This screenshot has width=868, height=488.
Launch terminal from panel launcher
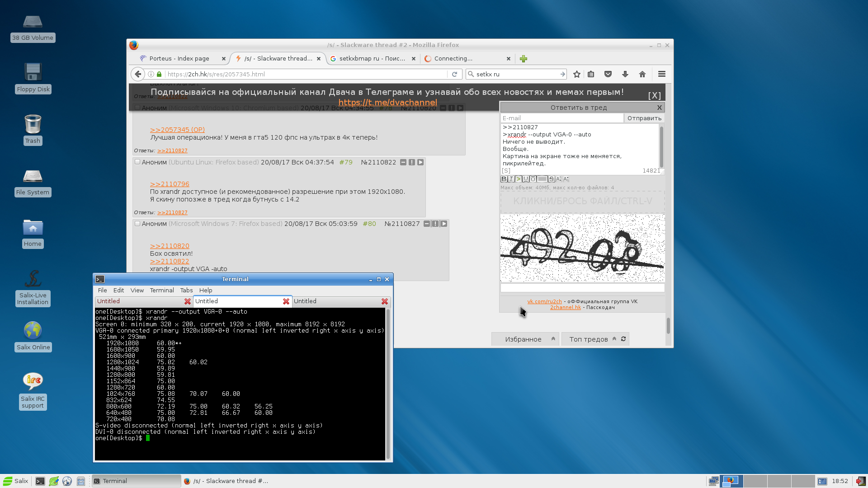tap(40, 481)
